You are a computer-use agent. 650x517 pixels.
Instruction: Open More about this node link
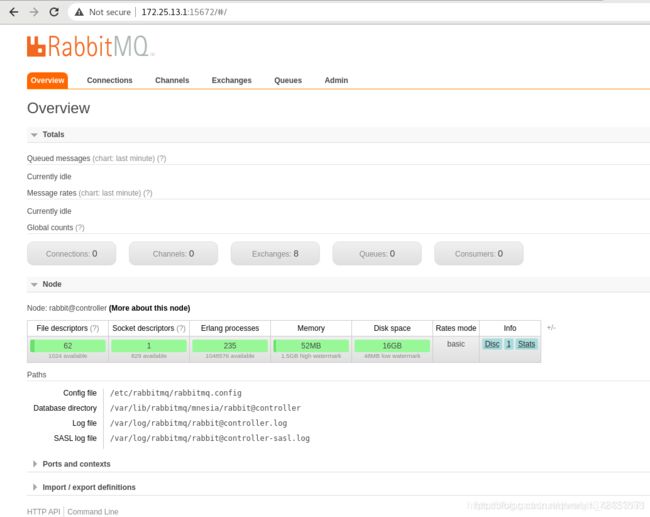[x=149, y=308]
